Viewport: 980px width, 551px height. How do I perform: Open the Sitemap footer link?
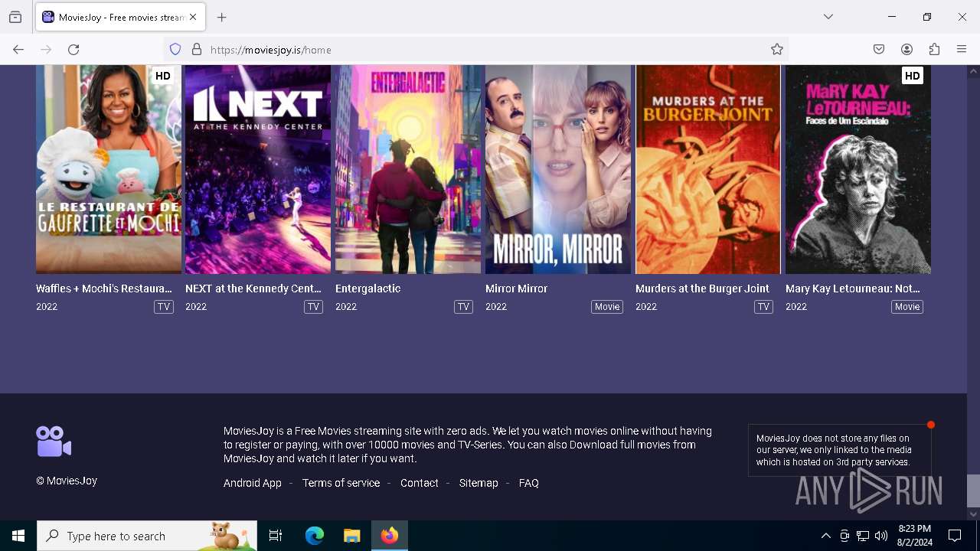[479, 483]
